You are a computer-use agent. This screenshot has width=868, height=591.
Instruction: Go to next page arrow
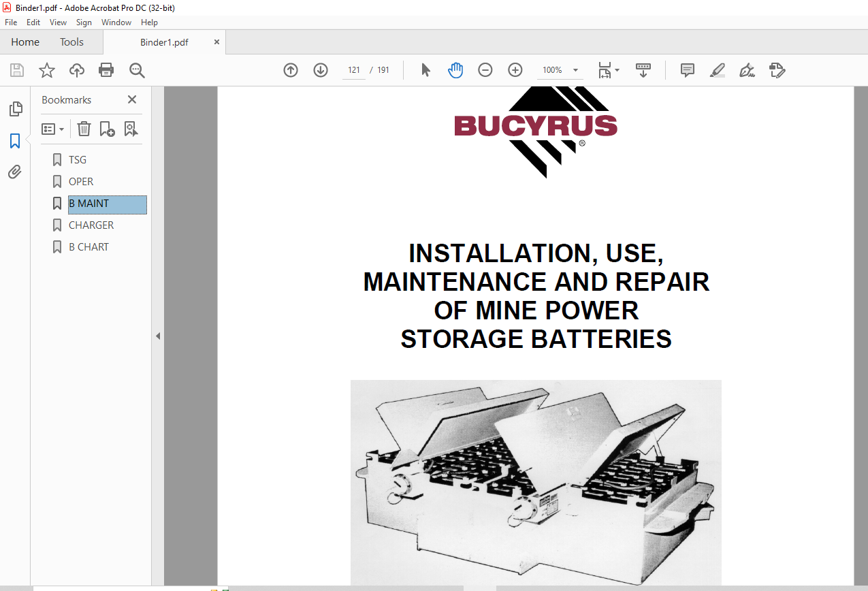(321, 70)
